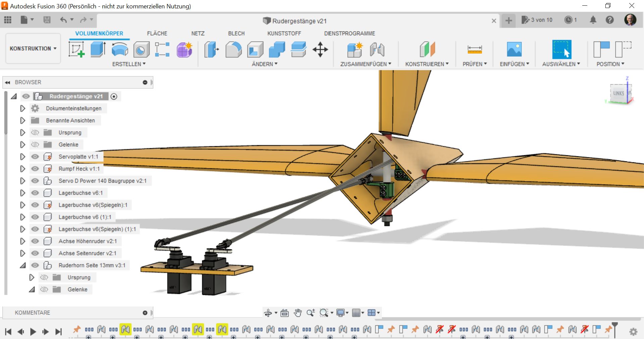The width and height of the screenshot is (644, 339).
Task: Play the timeline animation
Action: coord(33,332)
